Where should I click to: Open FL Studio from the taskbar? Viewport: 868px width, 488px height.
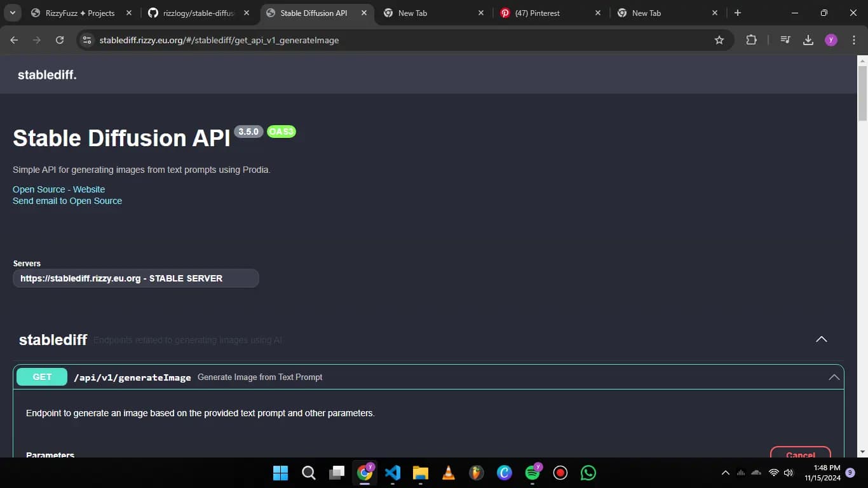pos(477,473)
